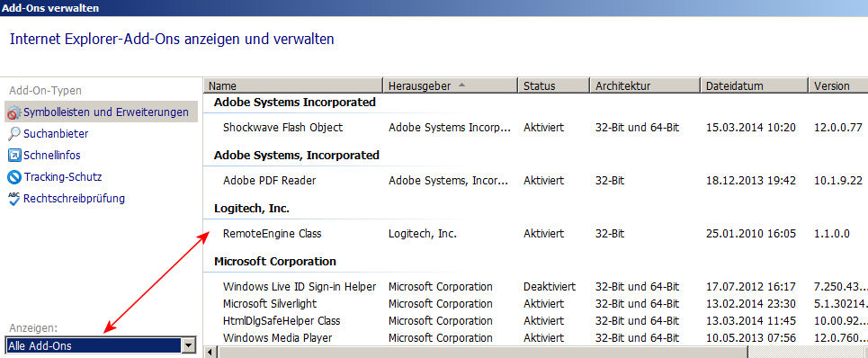Select the Adobe PDF Reader row

(535, 181)
